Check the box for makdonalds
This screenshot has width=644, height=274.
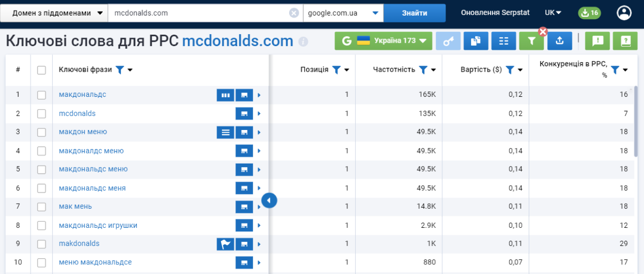tap(42, 244)
